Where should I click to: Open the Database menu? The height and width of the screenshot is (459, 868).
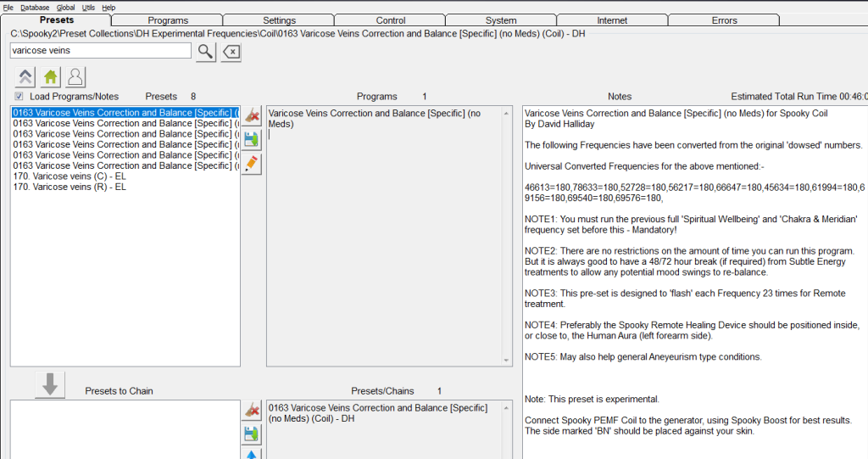tap(35, 7)
